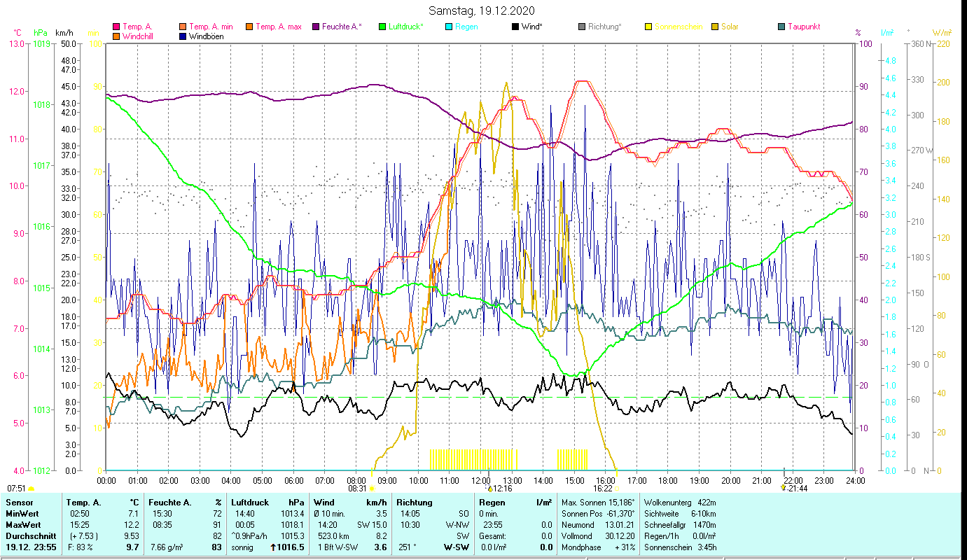Click the purple Feuchte A.* legend swatch
The height and width of the screenshot is (560, 967).
coord(315,27)
